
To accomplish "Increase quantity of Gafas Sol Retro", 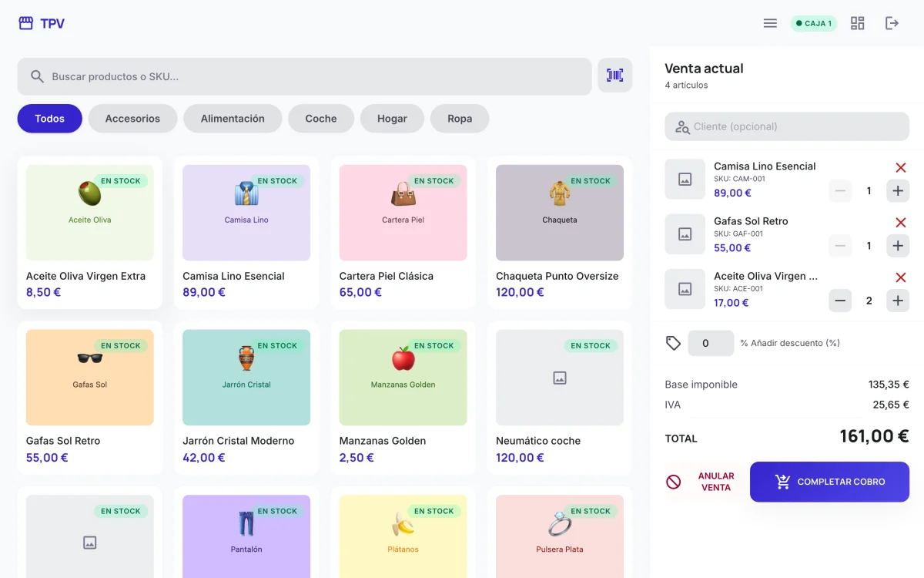I will pyautogui.click(x=898, y=246).
